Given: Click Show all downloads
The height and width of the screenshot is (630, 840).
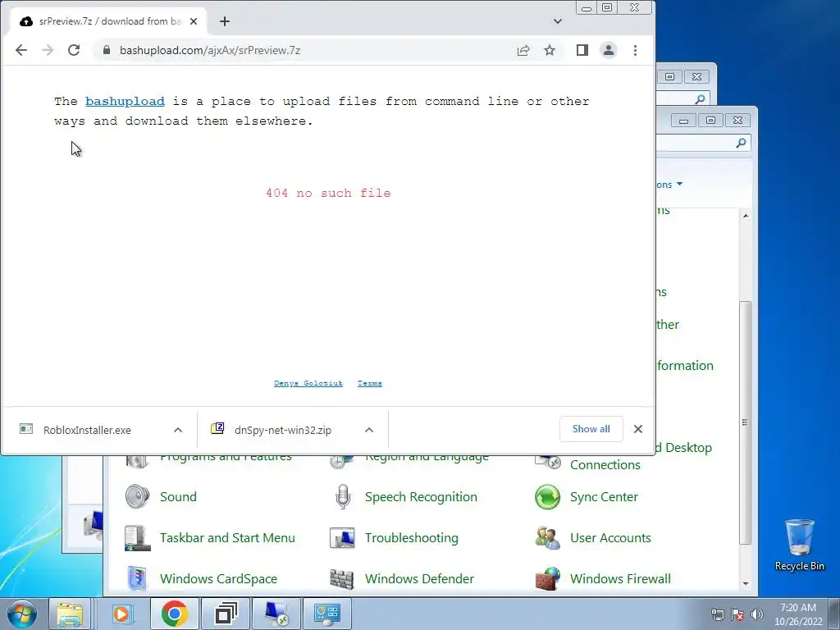Looking at the screenshot, I should (591, 429).
